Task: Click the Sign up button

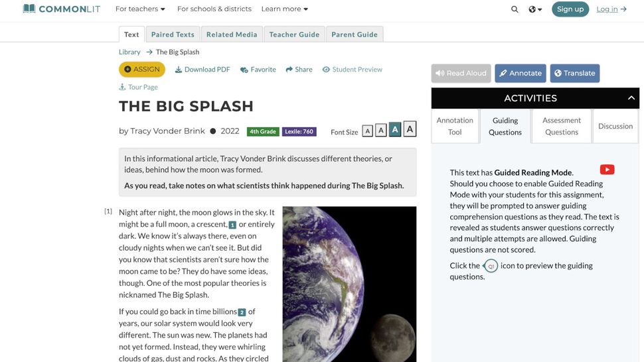Action: [570, 9]
